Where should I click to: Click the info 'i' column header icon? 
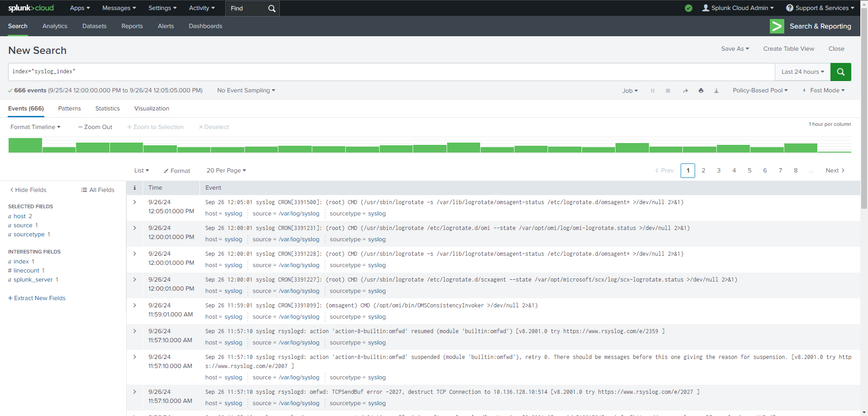[134, 187]
